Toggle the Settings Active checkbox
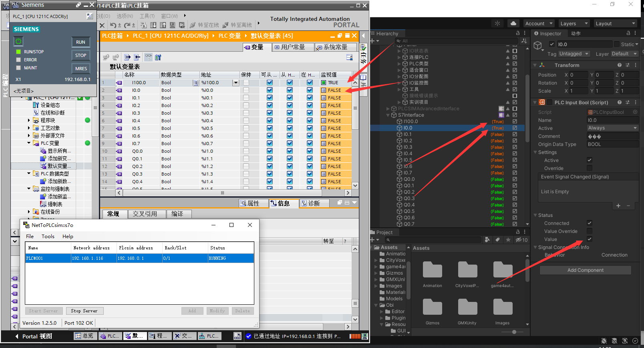The width and height of the screenshot is (644, 348). (x=590, y=160)
